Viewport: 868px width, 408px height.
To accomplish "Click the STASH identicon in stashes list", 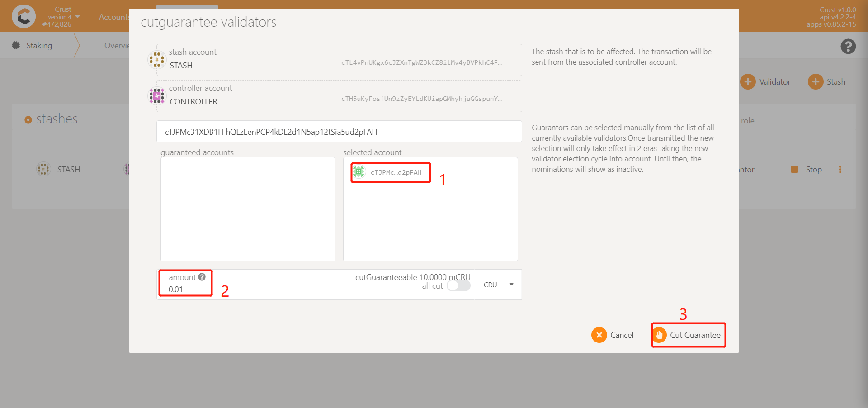I will (x=43, y=170).
